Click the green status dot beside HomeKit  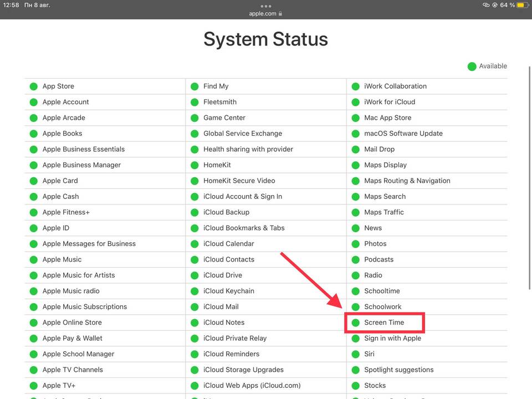tap(195, 165)
